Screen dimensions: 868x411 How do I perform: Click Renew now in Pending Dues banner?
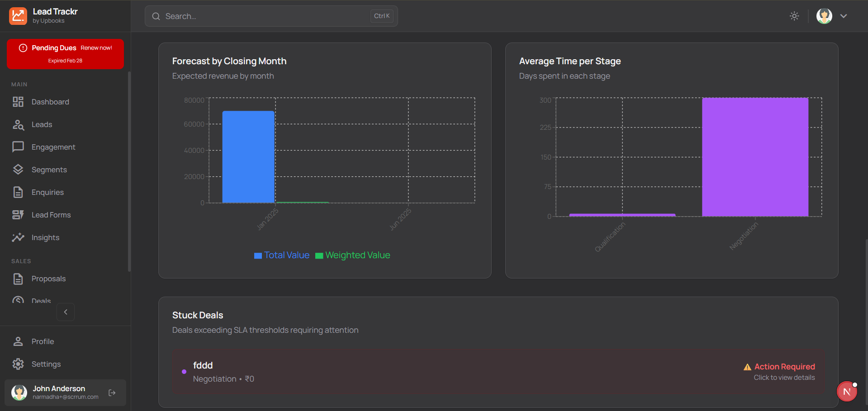point(96,47)
